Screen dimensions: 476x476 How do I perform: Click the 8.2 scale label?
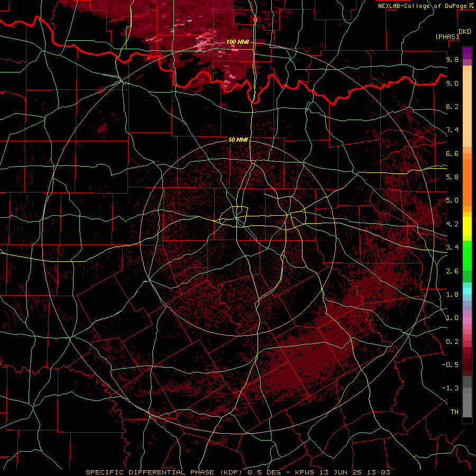coord(452,106)
